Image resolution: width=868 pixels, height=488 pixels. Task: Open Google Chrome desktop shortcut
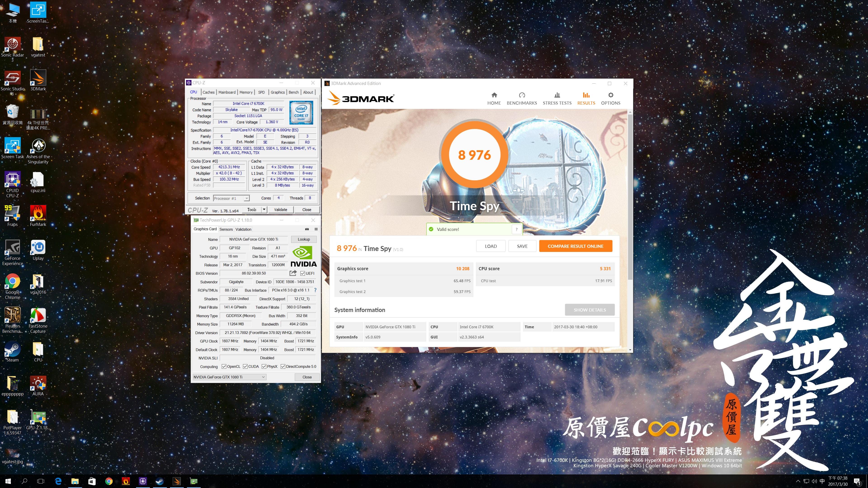point(12,287)
